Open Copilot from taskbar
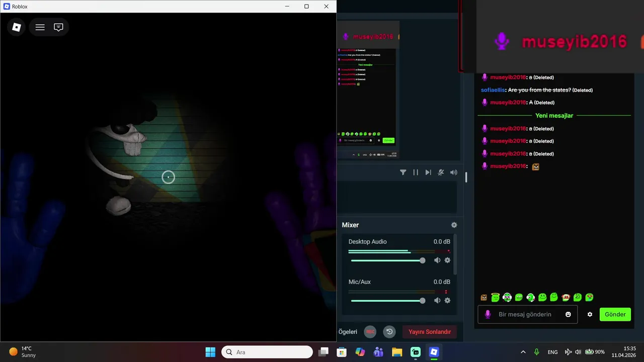 click(x=360, y=352)
